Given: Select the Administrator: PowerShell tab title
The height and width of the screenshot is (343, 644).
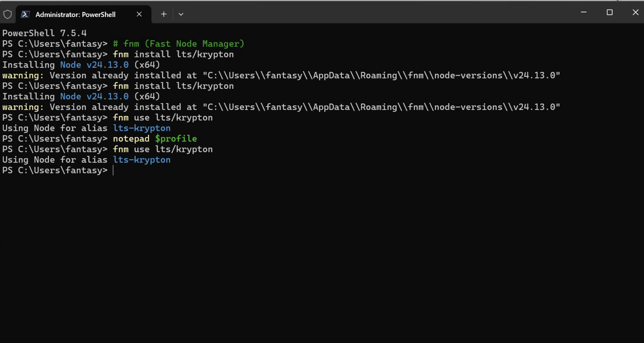Looking at the screenshot, I should (75, 15).
